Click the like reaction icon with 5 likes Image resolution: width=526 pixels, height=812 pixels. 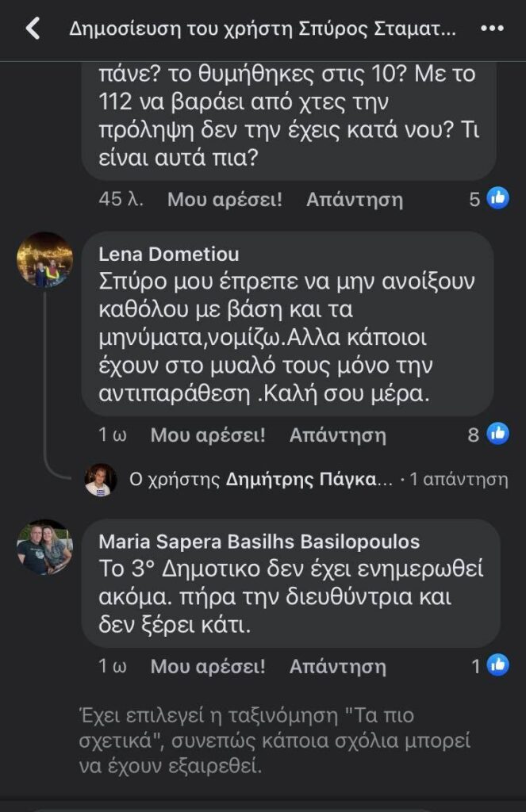498,199
